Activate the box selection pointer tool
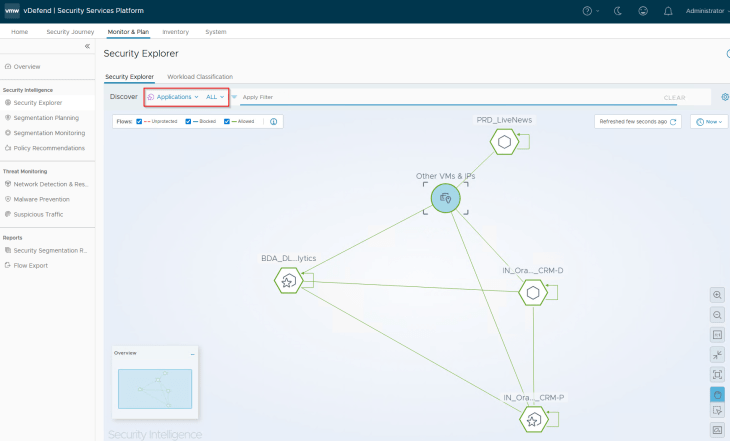The image size is (730, 441). coord(717,411)
